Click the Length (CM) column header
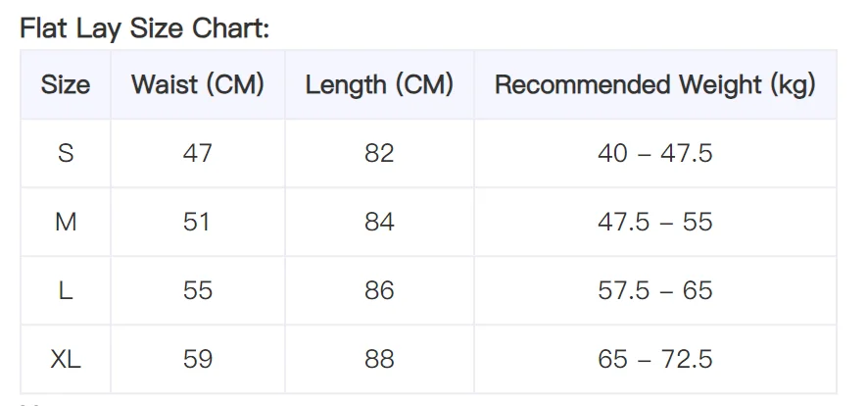The height and width of the screenshot is (406, 868). [379, 84]
